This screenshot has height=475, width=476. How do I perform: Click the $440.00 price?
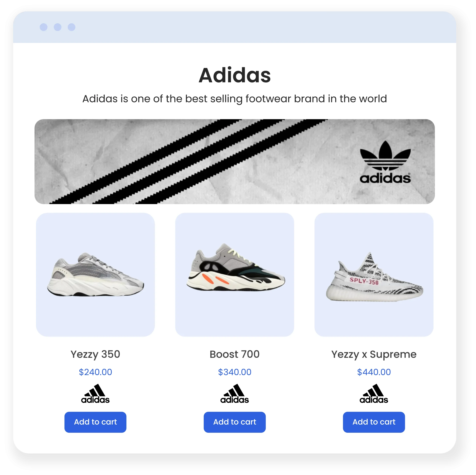coord(374,372)
